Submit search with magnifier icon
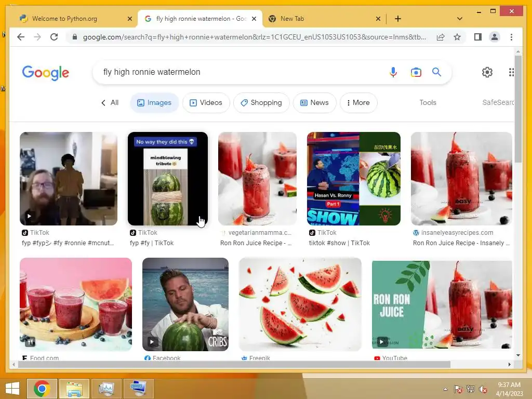The image size is (532, 399). (436, 72)
